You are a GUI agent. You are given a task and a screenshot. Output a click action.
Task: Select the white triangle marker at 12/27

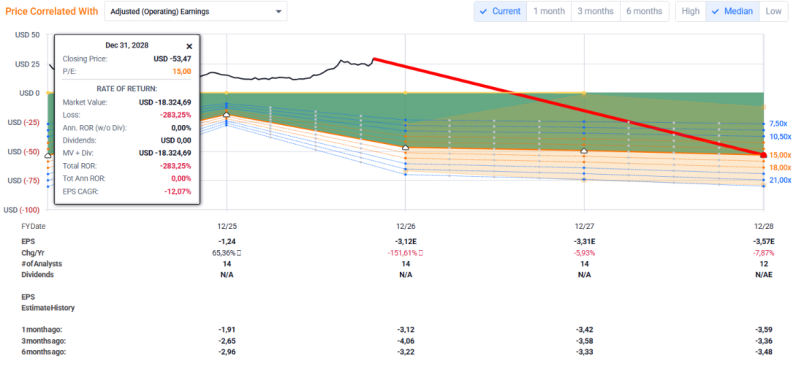(584, 151)
